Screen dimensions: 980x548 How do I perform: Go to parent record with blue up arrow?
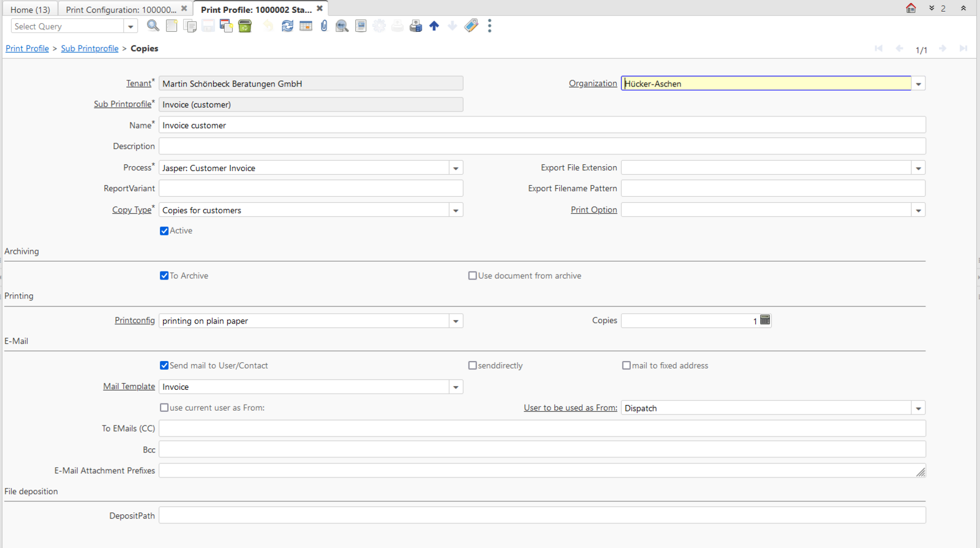point(434,26)
